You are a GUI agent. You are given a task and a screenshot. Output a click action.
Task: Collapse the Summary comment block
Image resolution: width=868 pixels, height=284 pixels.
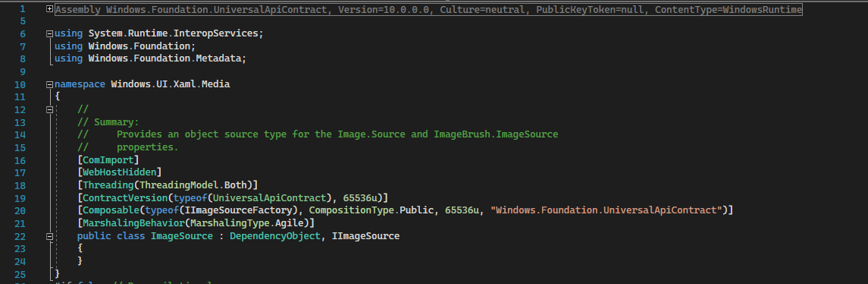pyautogui.click(x=50, y=110)
